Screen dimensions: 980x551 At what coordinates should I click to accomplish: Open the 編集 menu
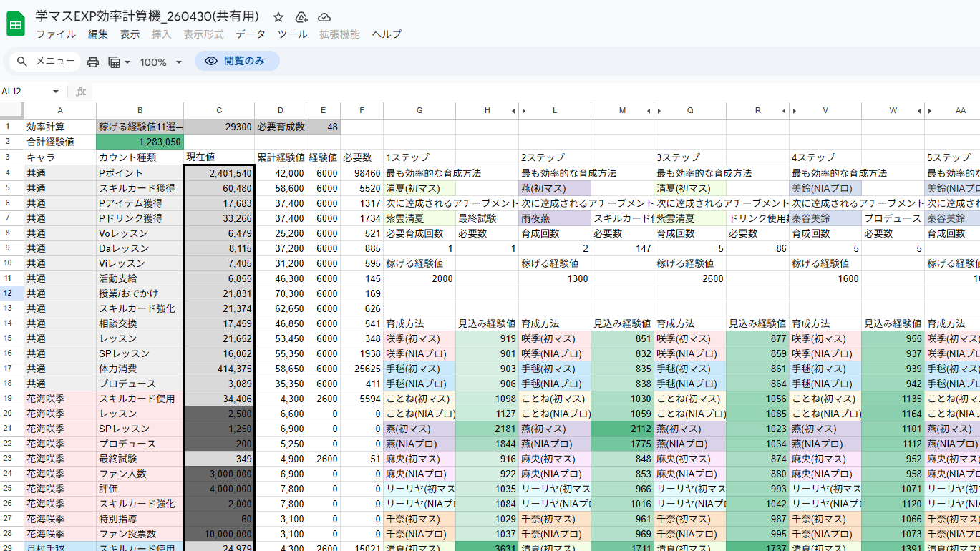(98, 34)
